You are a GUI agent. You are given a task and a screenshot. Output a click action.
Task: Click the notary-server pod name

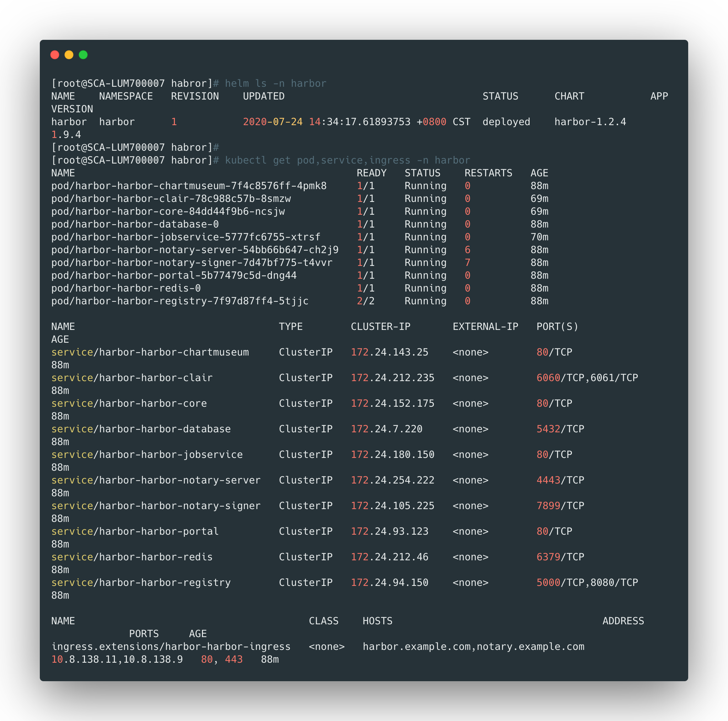[x=195, y=250]
